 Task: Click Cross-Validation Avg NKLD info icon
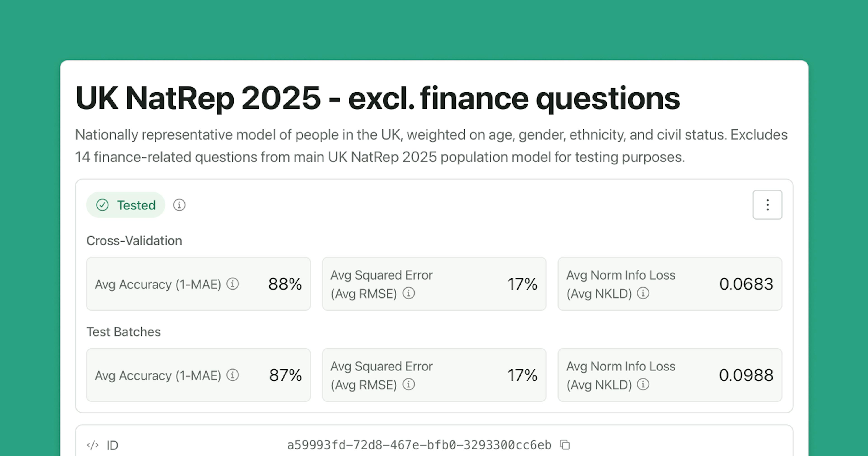point(643,293)
